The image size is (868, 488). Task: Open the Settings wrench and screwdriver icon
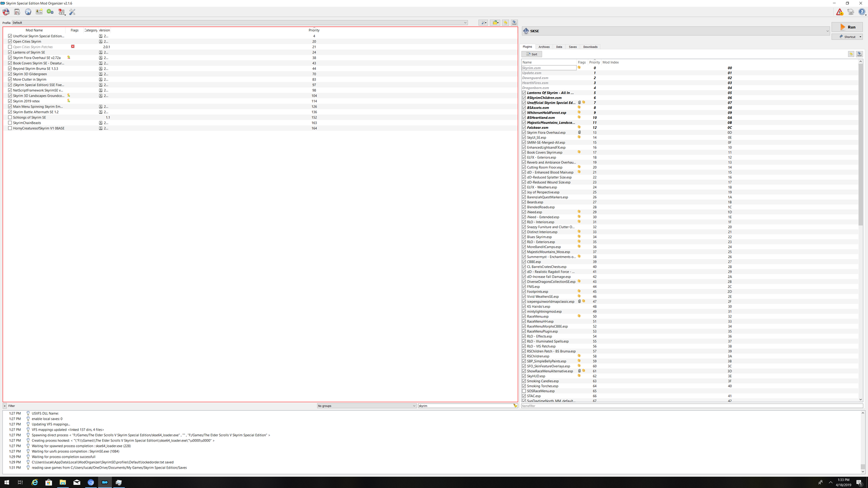(72, 12)
